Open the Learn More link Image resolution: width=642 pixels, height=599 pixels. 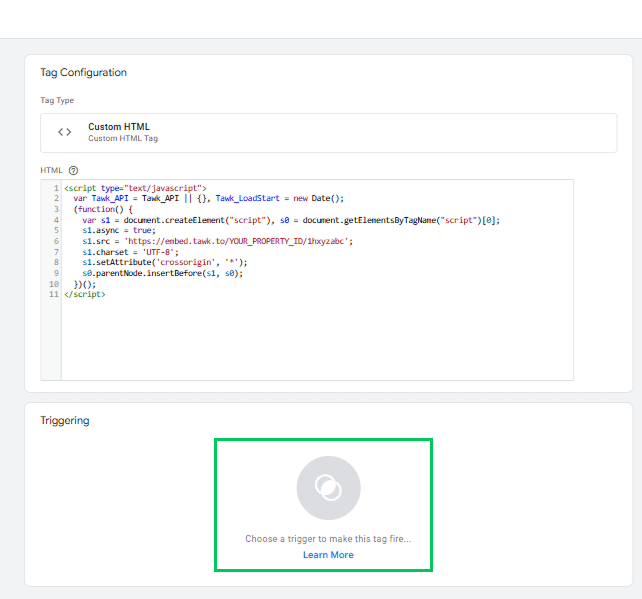(x=328, y=555)
